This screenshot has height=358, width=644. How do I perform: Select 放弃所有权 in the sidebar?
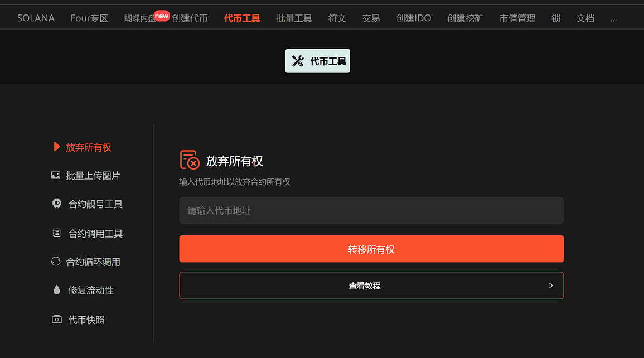tap(88, 147)
